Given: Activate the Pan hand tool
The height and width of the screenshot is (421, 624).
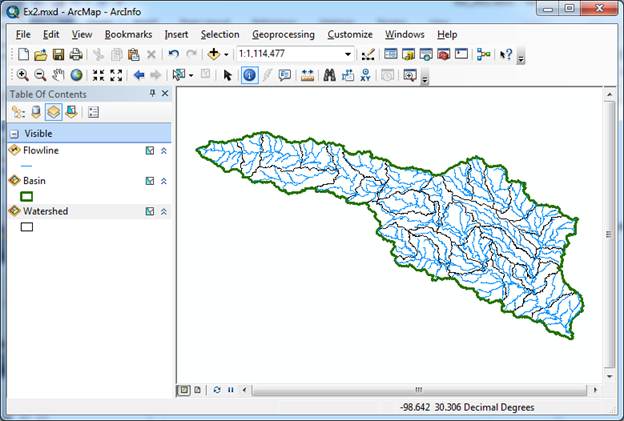Looking at the screenshot, I should (58, 75).
